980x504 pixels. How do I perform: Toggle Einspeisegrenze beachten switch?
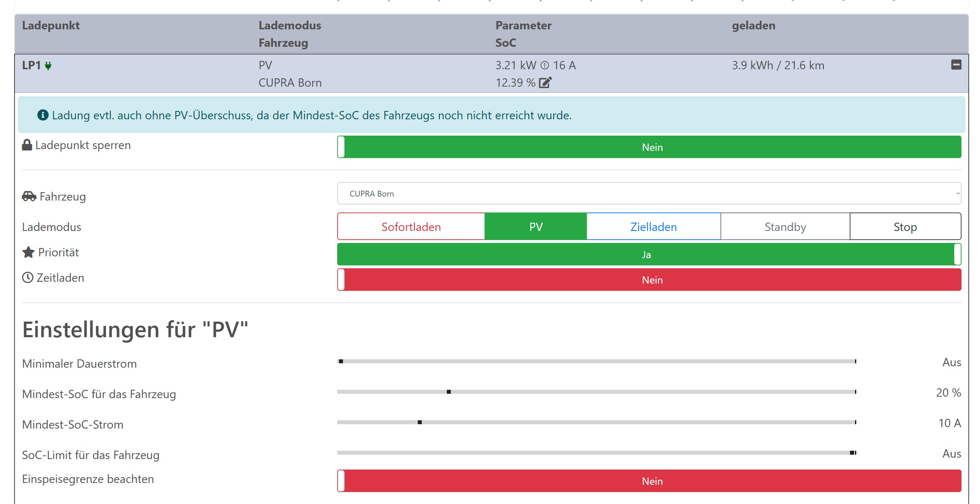point(649,481)
